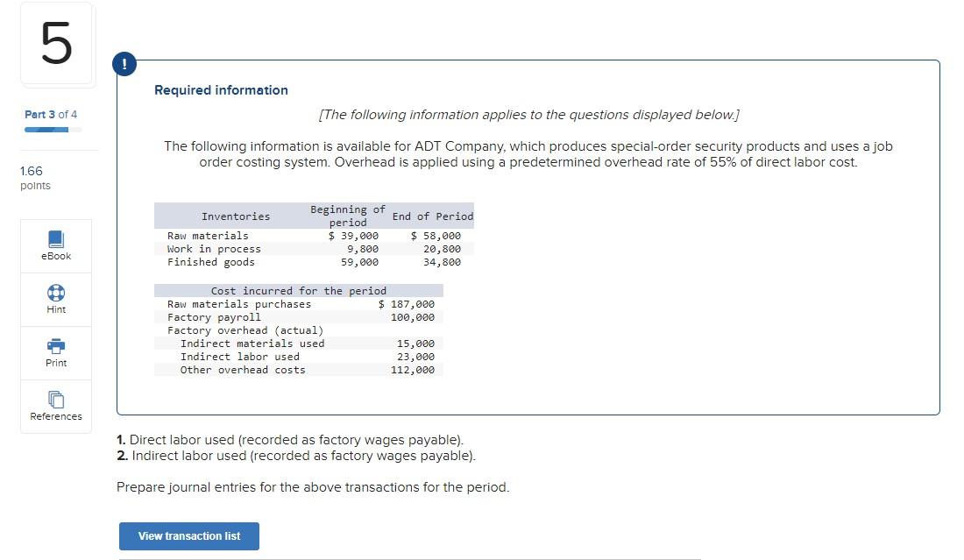This screenshot has width=964, height=560.
Task: Click the Finished goods row label
Action: click(x=211, y=262)
